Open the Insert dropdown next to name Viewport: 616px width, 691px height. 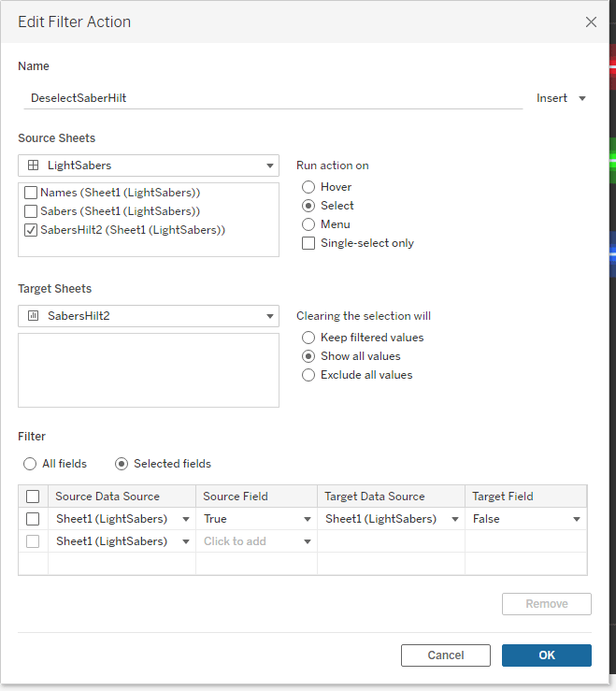pos(561,98)
